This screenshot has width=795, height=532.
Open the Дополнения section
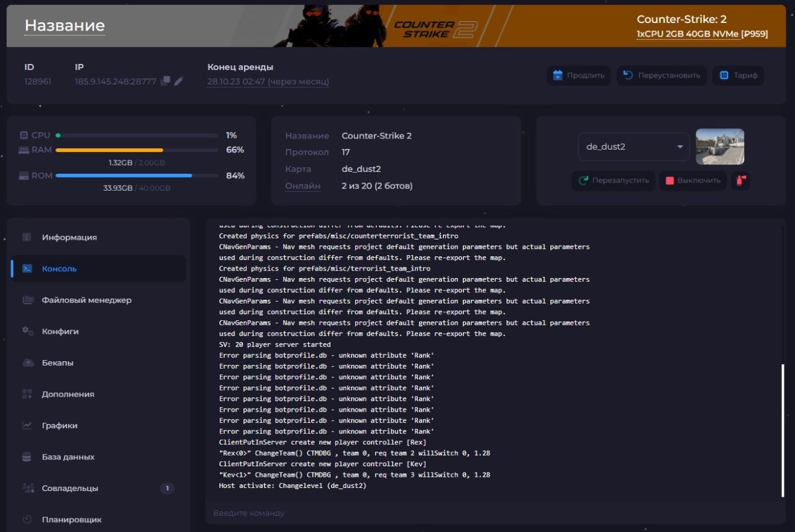tap(99, 394)
